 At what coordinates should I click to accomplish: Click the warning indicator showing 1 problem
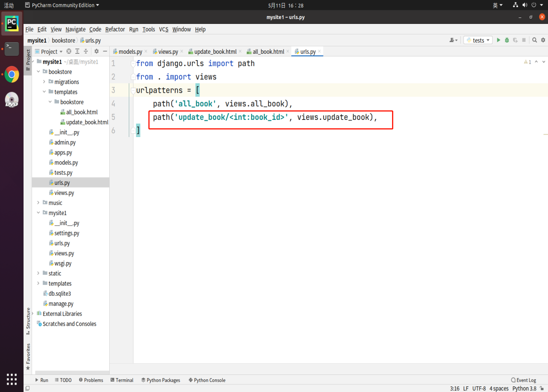click(527, 62)
